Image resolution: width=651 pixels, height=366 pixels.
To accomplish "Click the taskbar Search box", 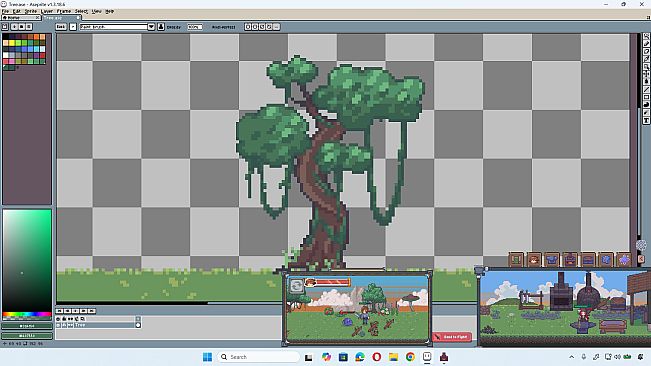I will pos(258,357).
